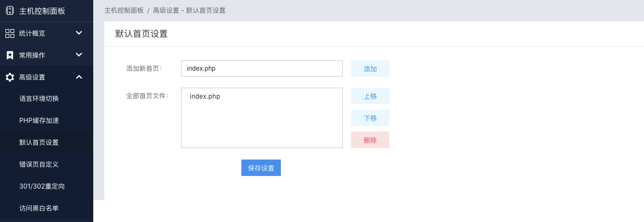This screenshot has height=222, width=644.
Task: Click the 添加 button
Action: coord(370,69)
